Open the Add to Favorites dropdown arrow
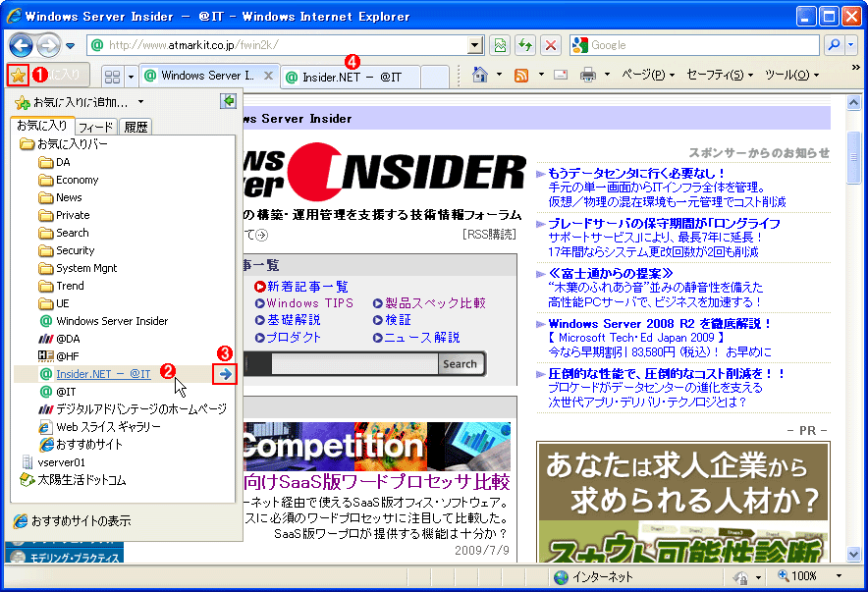Image resolution: width=868 pixels, height=592 pixels. click(140, 102)
